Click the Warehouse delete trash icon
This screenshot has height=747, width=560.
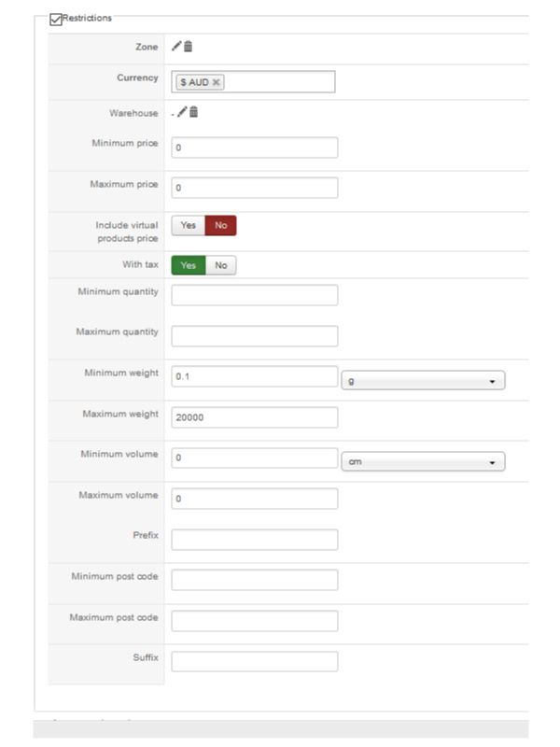click(x=194, y=113)
